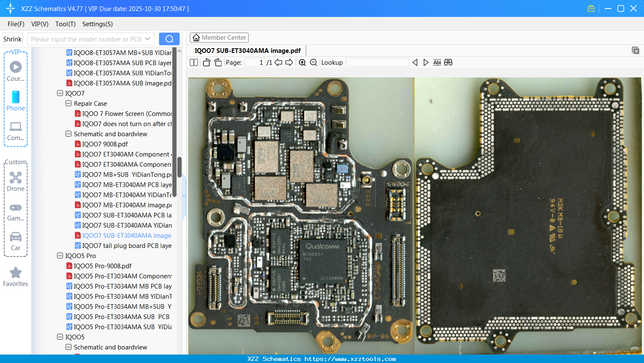644x363 pixels.
Task: Go to the next page arrow
Action: coord(289,63)
